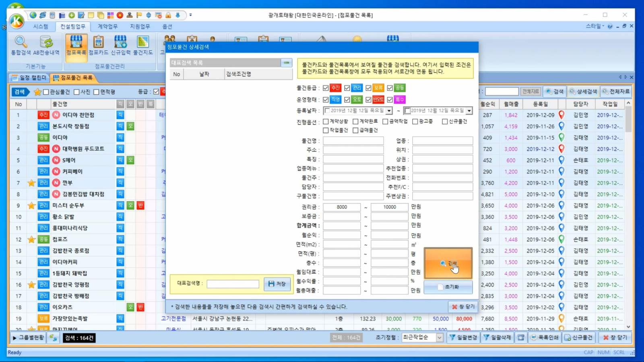Uncheck the 추진 grade checkbox in dialog

[326, 88]
